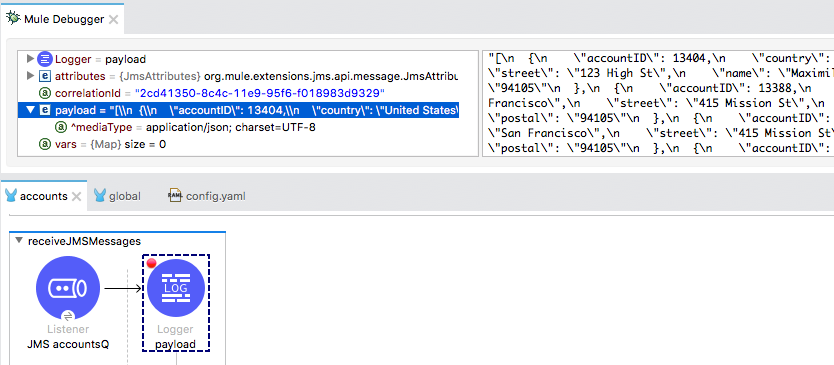The image size is (834, 365).
Task: Switch to the global tab
Action: (x=118, y=196)
